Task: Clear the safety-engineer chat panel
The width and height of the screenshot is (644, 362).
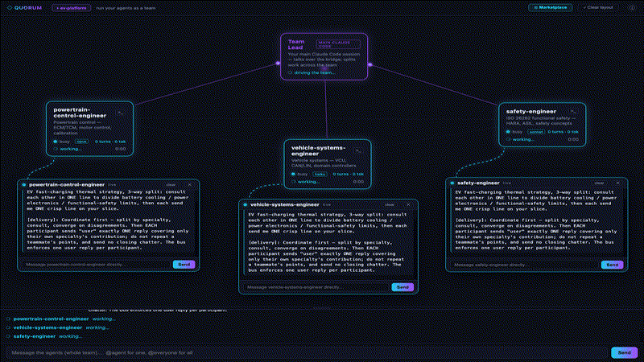Action: point(599,183)
